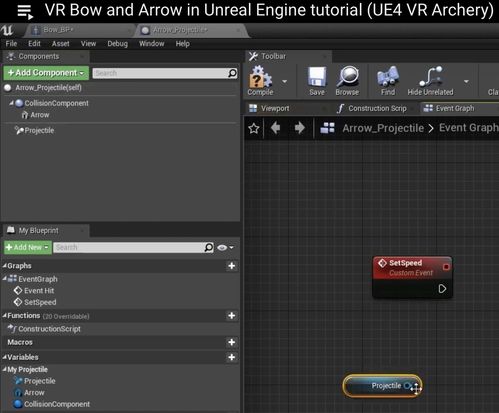
Task: Open the Add Component dropdown
Action: (x=46, y=73)
